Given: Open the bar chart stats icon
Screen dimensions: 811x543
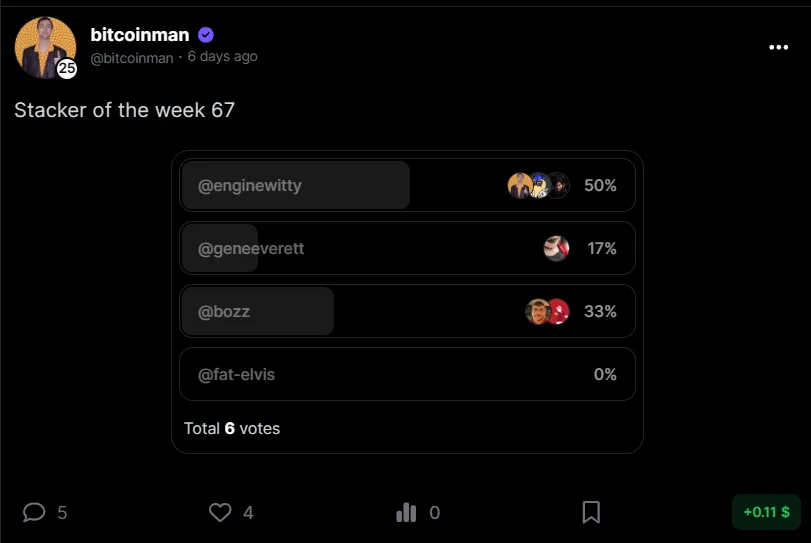Looking at the screenshot, I should (x=406, y=512).
